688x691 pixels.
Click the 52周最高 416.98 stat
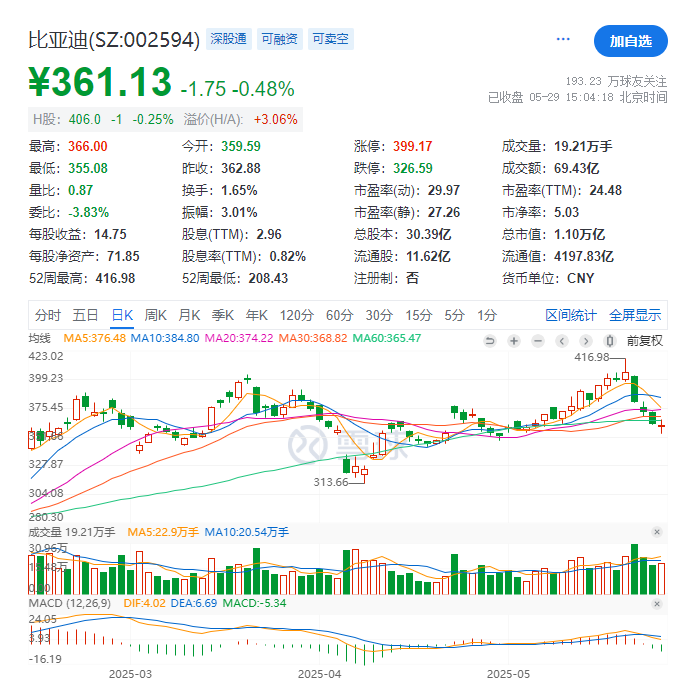pos(82,278)
